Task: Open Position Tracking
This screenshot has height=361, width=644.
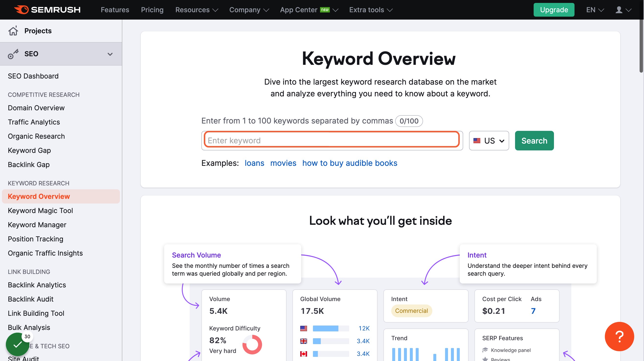Action: coord(35,239)
